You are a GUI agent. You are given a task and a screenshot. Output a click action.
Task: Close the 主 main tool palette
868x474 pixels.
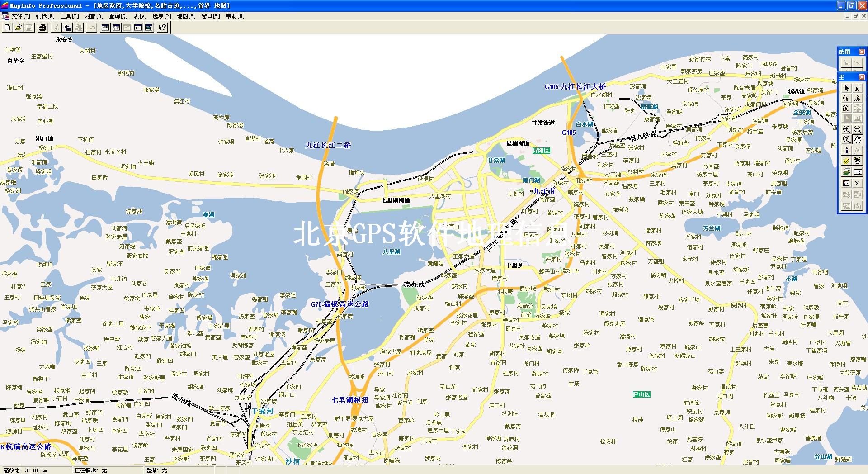[862, 77]
